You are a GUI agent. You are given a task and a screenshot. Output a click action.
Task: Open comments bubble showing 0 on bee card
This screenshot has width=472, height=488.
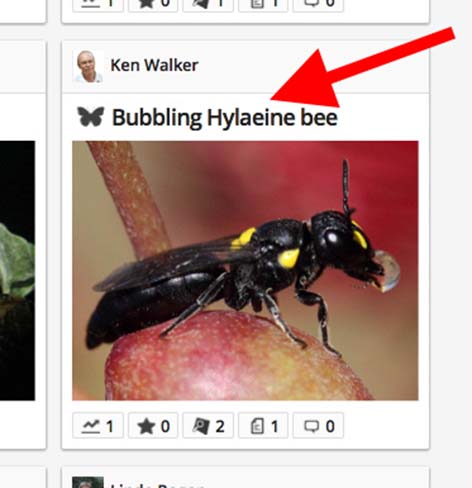click(318, 426)
